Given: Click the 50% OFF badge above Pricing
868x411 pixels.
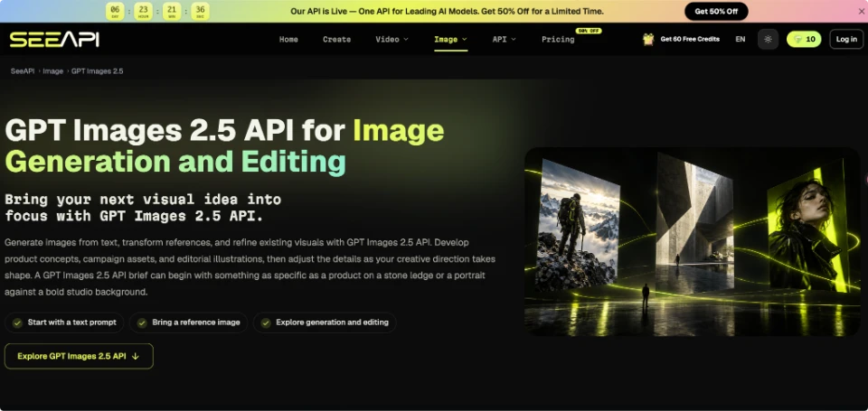Looking at the screenshot, I should (589, 31).
